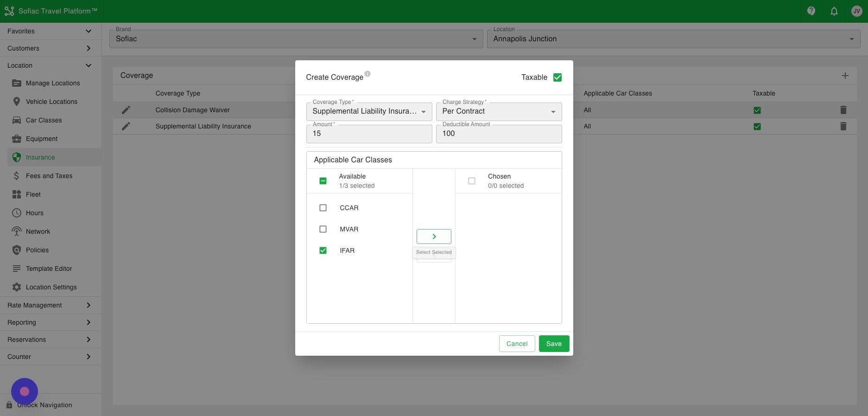868x416 pixels.
Task: Expand the Counter section
Action: pyautogui.click(x=51, y=357)
